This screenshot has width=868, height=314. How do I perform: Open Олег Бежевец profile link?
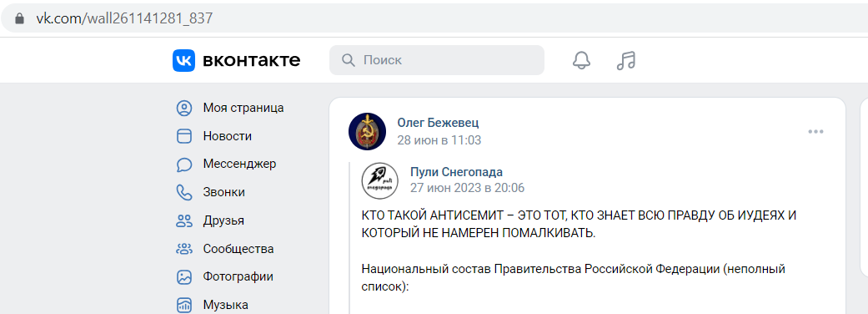(x=438, y=123)
